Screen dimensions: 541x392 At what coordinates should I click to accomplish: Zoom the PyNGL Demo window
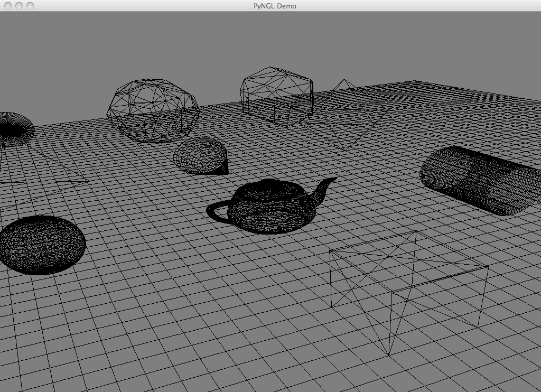[x=30, y=6]
